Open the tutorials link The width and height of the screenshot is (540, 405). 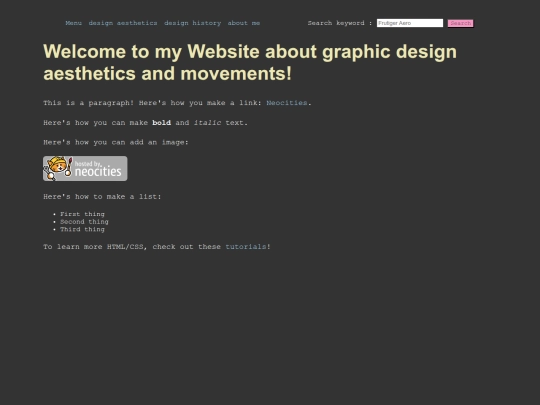(246, 247)
